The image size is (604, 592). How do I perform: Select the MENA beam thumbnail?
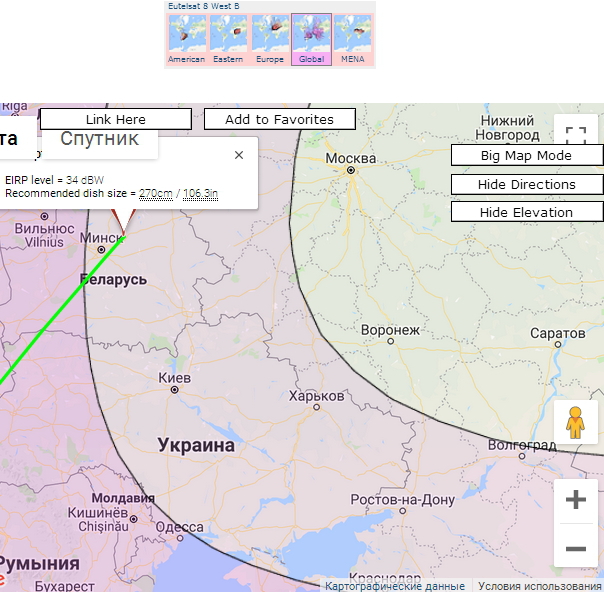coord(353,39)
